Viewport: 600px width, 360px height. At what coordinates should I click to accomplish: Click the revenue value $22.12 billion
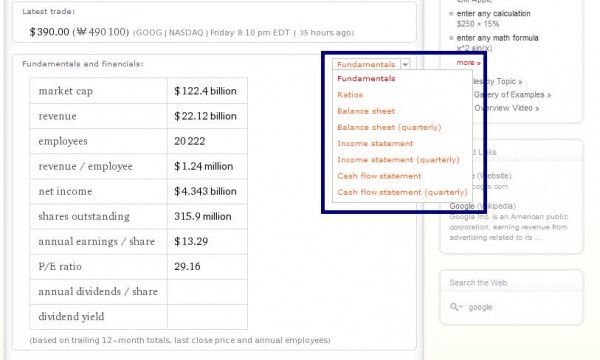pyautogui.click(x=205, y=116)
